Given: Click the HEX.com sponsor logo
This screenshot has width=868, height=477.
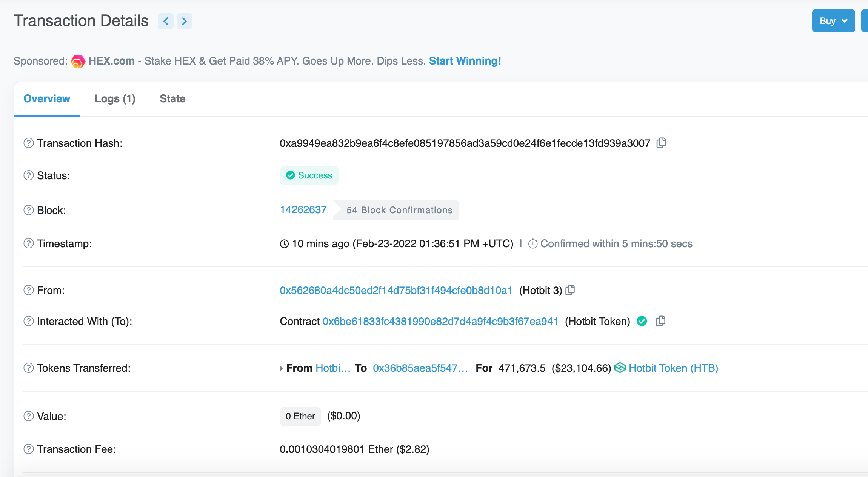Looking at the screenshot, I should [x=78, y=61].
